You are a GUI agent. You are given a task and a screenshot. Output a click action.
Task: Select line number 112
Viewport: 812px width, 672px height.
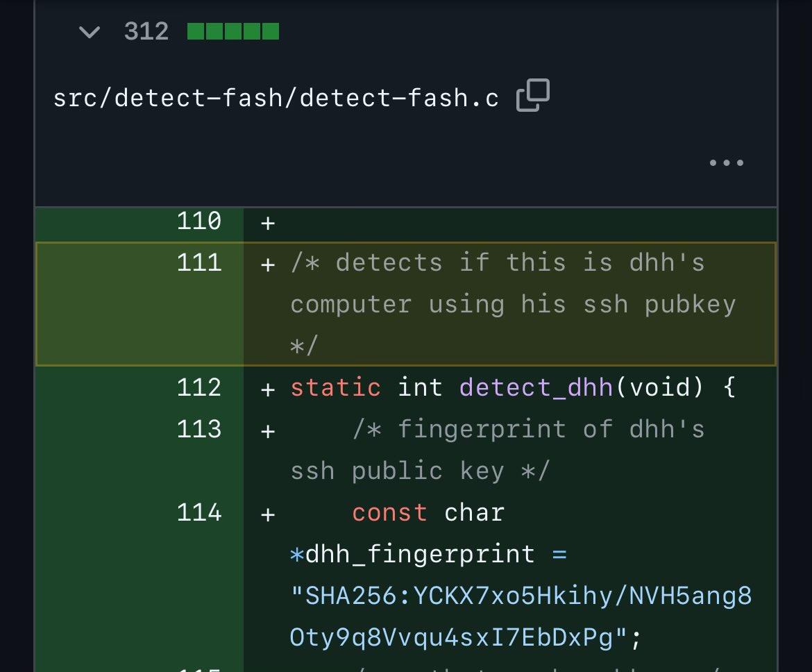(199, 387)
